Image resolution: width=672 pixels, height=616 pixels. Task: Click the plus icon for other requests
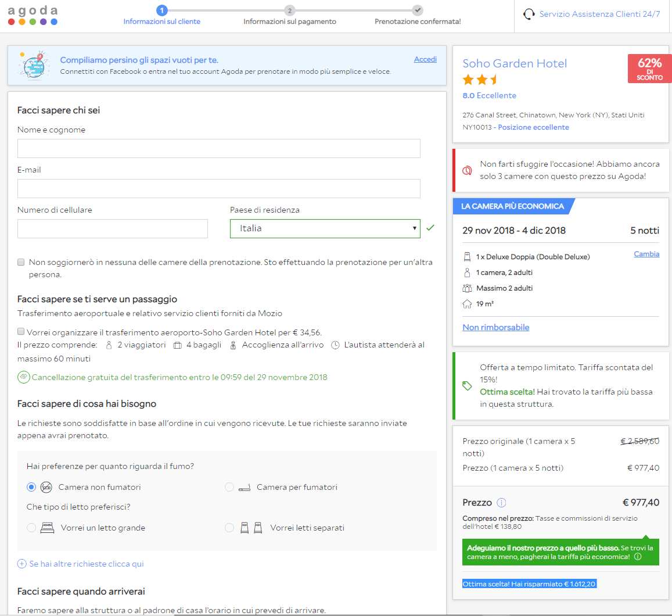coord(22,564)
